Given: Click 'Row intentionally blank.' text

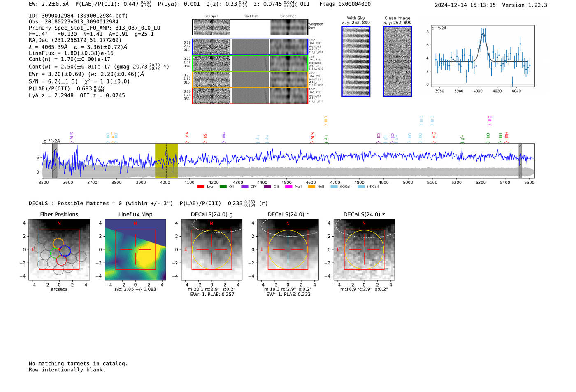Looking at the screenshot, I should pos(67,370).
